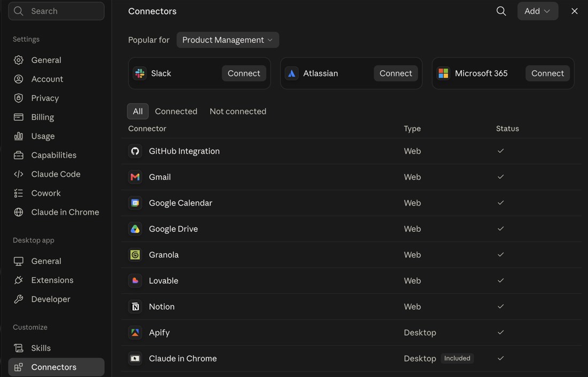Click the sidebar Search field
This screenshot has height=377, width=588.
[56, 11]
